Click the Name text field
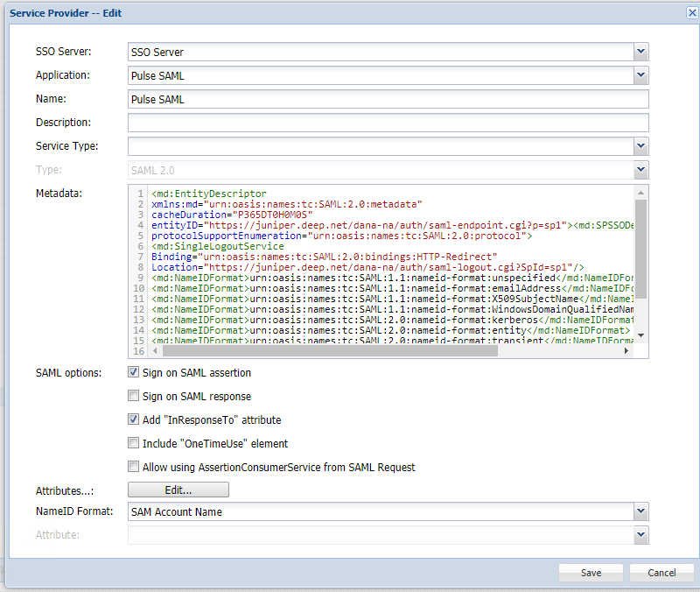The height and width of the screenshot is (592, 700). [x=388, y=99]
